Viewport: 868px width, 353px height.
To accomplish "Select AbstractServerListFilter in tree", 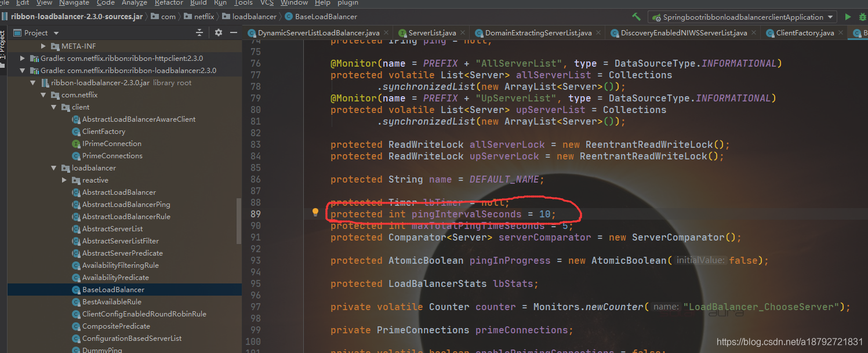I will point(121,241).
